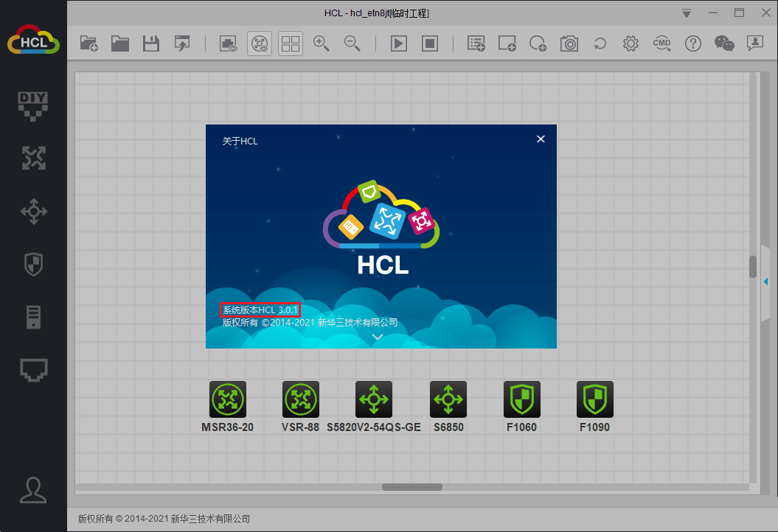Viewport: 778px width, 532px height.
Task: Expand the right side panel arrow
Action: (765, 281)
